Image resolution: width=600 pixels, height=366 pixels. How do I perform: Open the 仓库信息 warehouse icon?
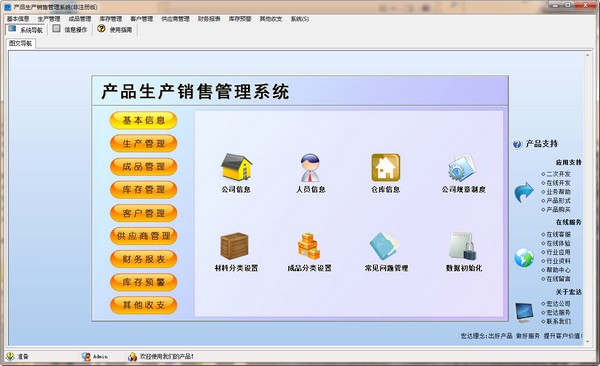coord(385,167)
